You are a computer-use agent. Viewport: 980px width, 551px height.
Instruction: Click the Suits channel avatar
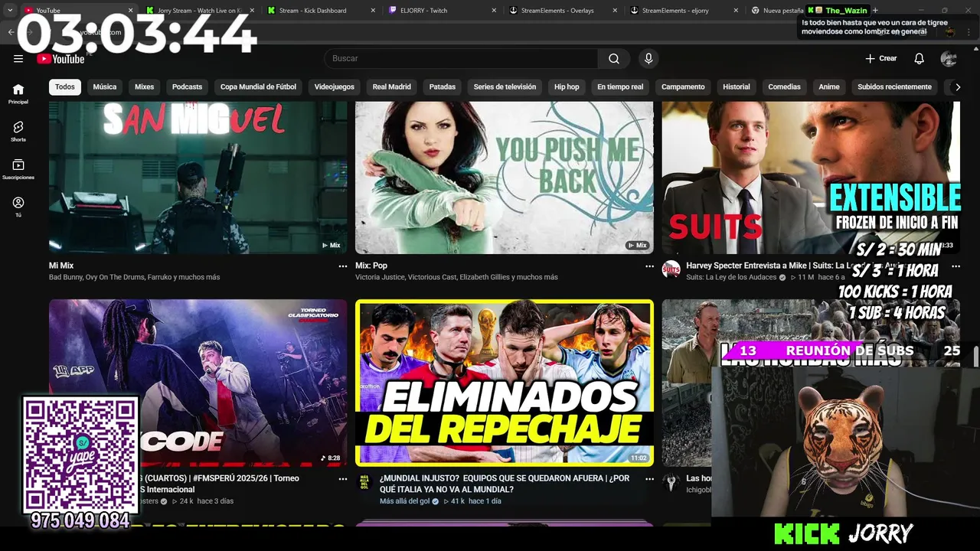click(671, 269)
